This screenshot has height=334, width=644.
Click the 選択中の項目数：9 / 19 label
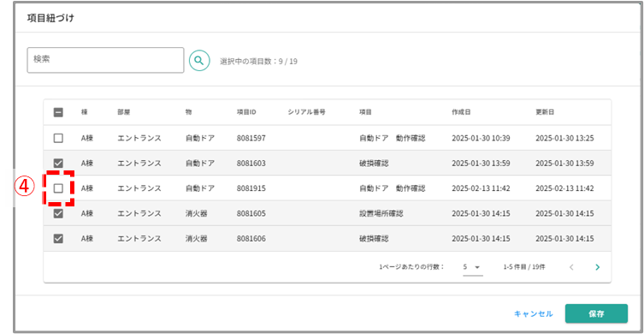[259, 62]
